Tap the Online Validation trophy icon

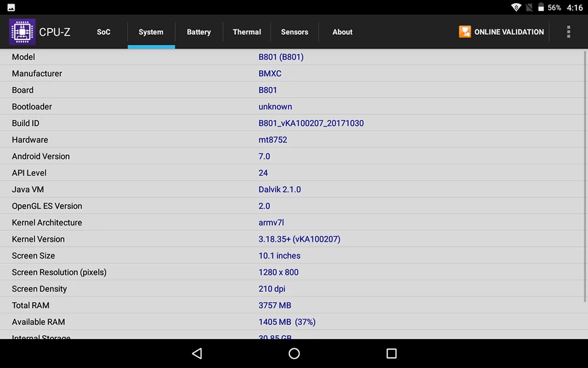click(x=465, y=32)
